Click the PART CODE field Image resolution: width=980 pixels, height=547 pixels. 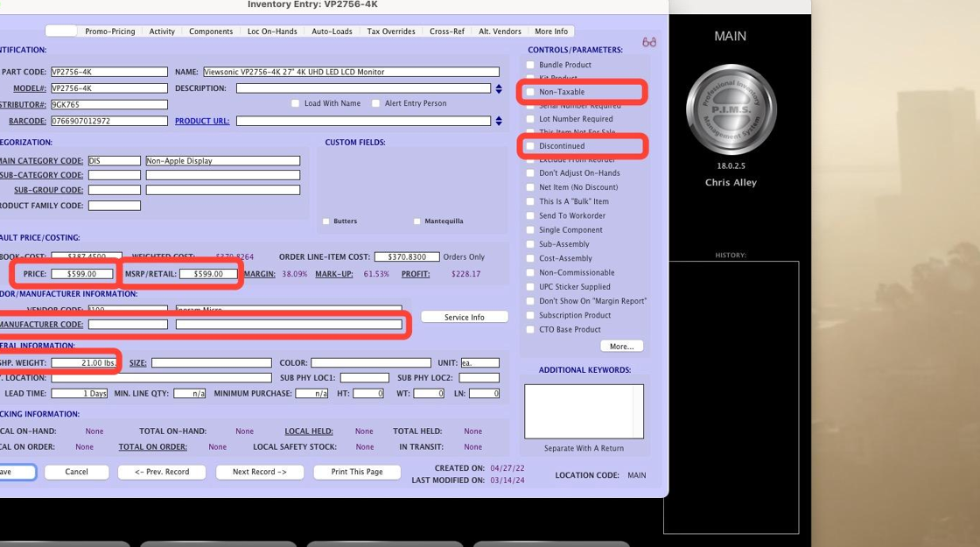(109, 72)
